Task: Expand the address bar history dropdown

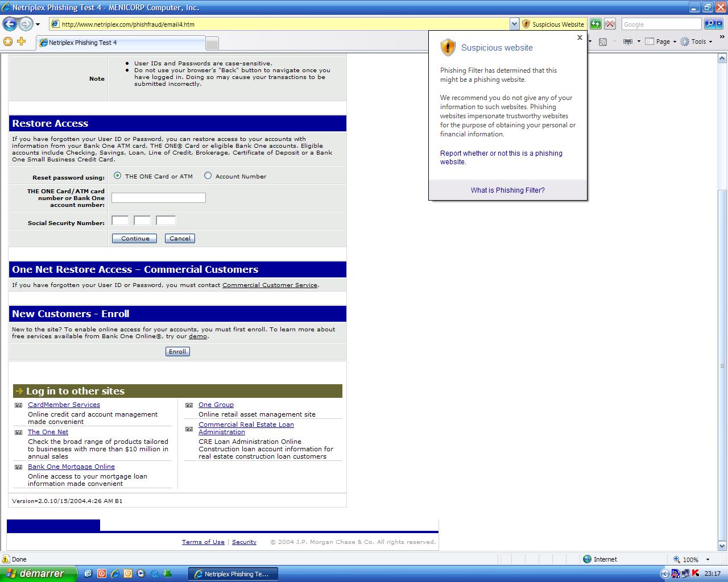Action: tap(514, 24)
